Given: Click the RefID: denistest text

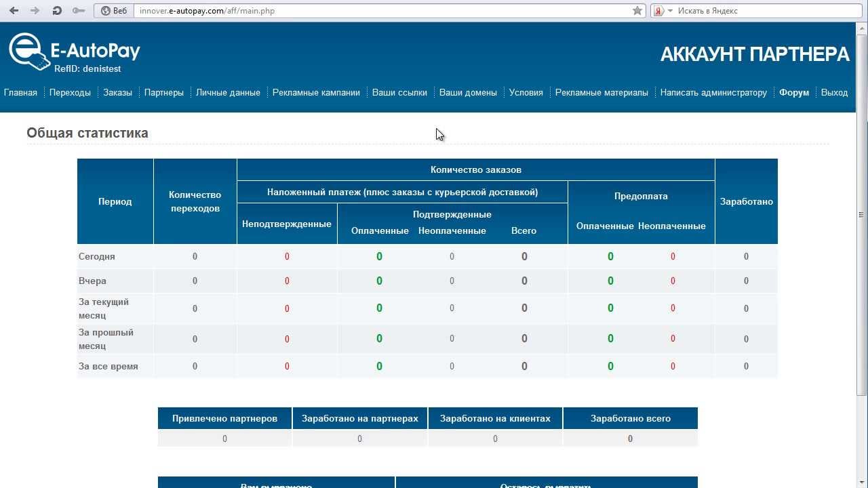Looking at the screenshot, I should pos(87,68).
